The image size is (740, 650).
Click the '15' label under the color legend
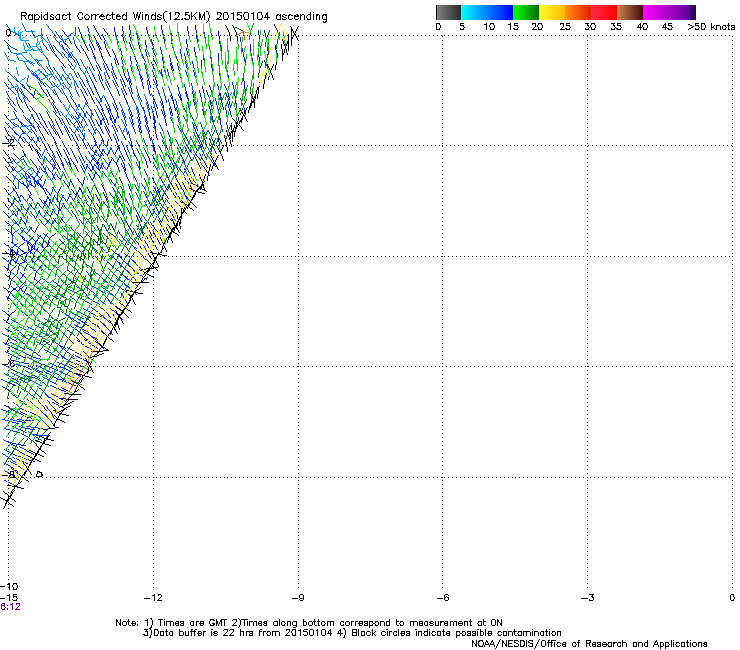(513, 27)
